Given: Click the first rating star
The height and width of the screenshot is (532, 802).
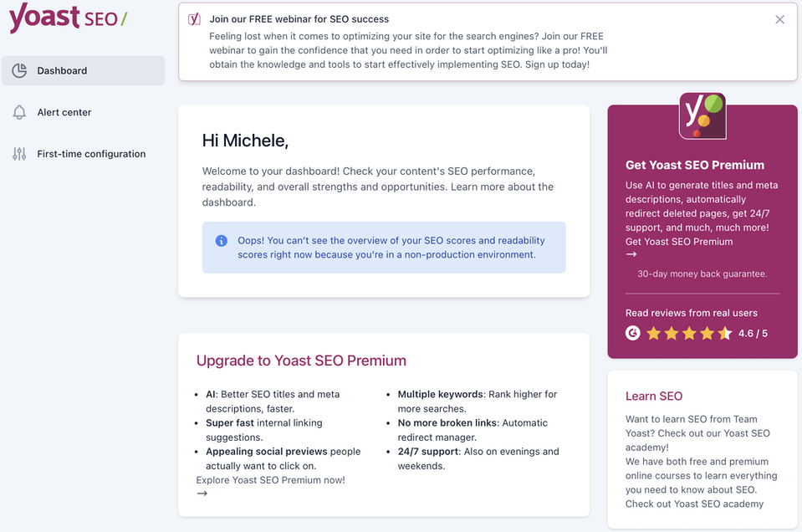Looking at the screenshot, I should click(x=653, y=334).
